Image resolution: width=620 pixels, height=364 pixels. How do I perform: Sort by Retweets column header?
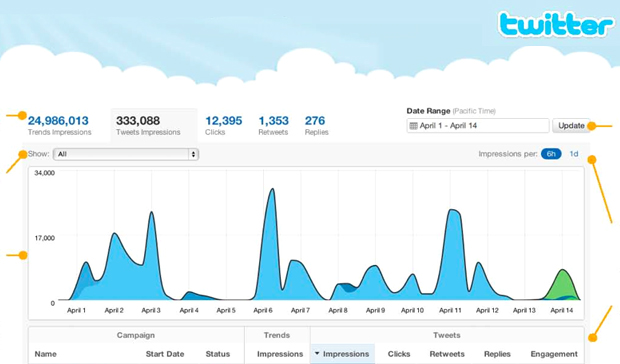(x=447, y=354)
